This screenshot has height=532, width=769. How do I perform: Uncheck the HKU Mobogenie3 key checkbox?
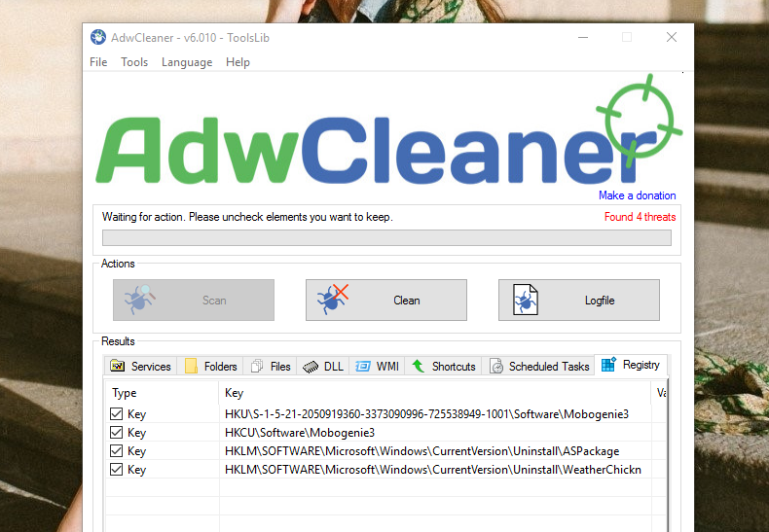pos(116,414)
